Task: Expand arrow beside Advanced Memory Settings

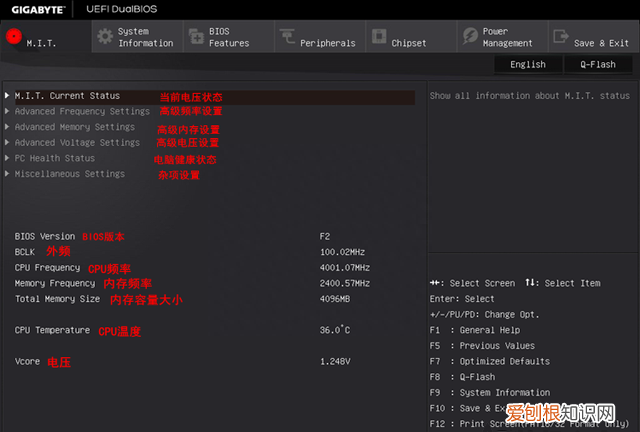Action: pyautogui.click(x=7, y=128)
